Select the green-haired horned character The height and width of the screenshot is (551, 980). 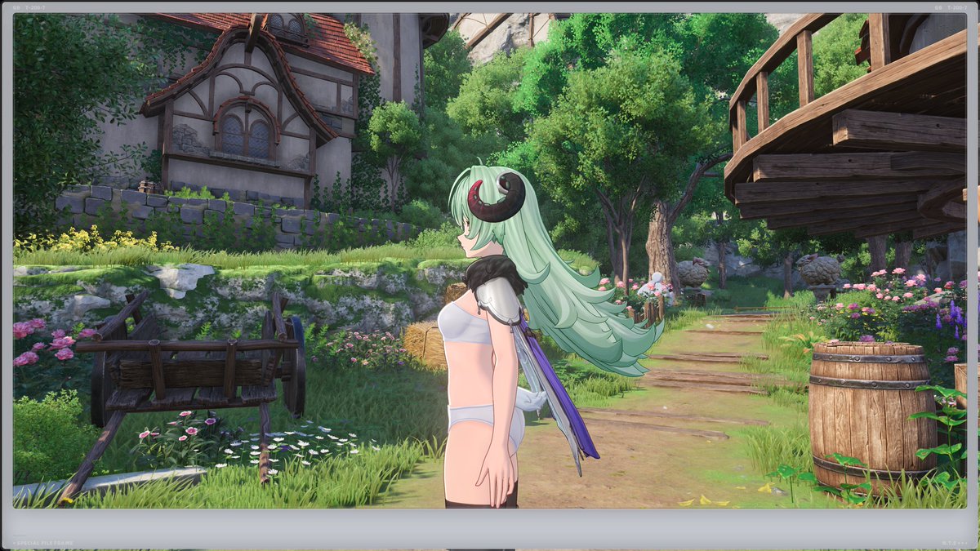click(x=506, y=335)
